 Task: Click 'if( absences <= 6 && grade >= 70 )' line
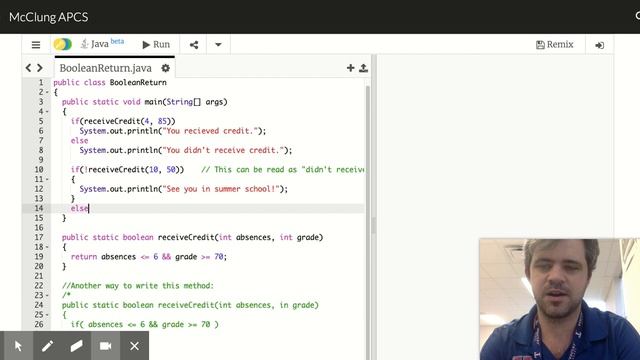144,324
